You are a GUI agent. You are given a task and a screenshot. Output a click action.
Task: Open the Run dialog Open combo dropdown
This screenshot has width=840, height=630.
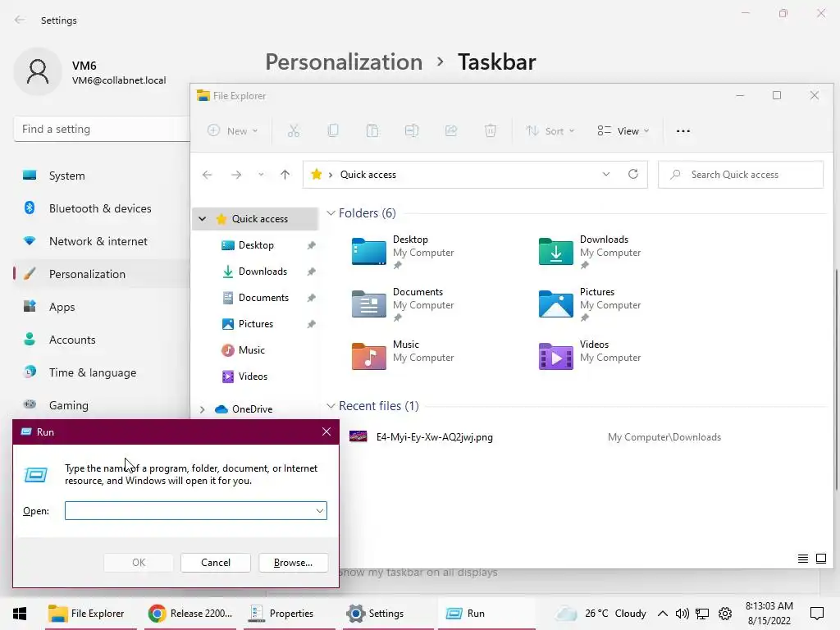(320, 510)
